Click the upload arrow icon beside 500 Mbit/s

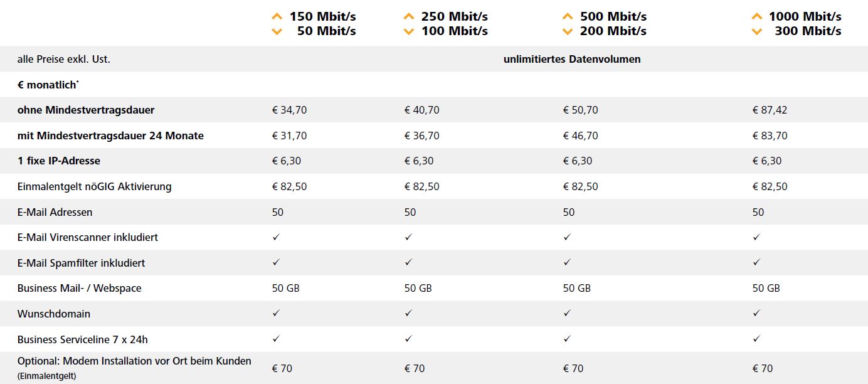click(568, 16)
